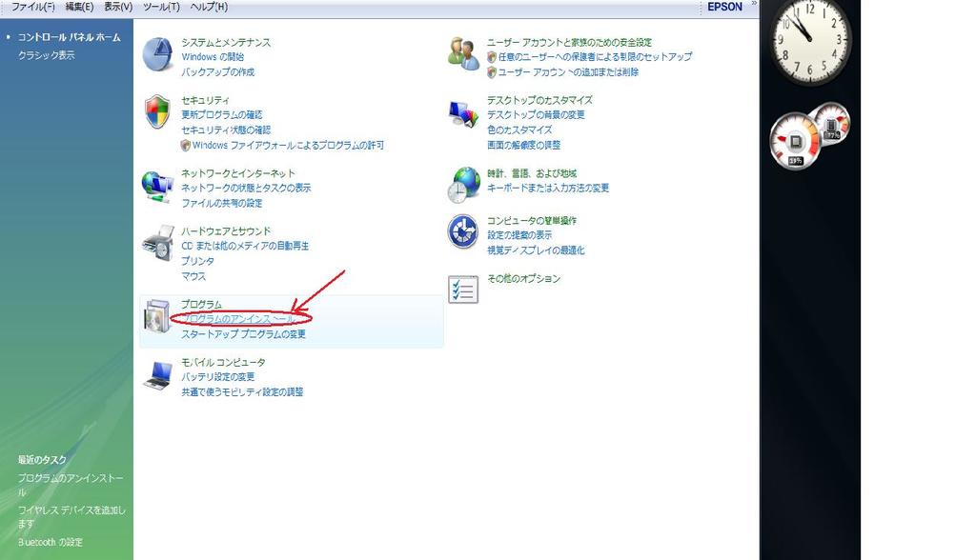Image resolution: width=976 pixels, height=560 pixels.
Task: Open the ツール(T) menu
Action: click(161, 7)
